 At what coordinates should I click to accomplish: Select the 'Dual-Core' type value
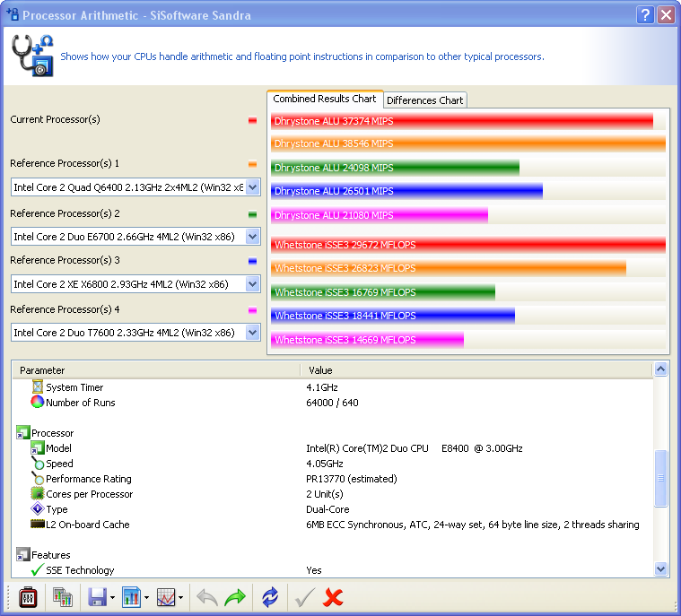click(327, 509)
